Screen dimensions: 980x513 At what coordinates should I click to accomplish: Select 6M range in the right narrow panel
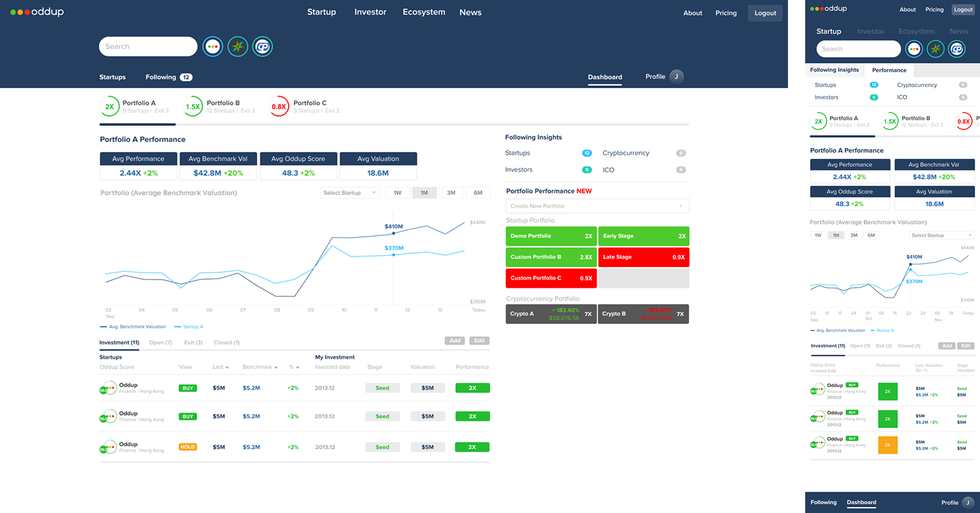pyautogui.click(x=871, y=235)
